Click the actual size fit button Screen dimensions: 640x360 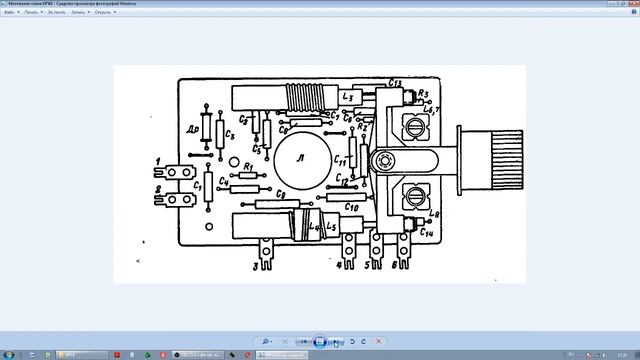tap(285, 341)
